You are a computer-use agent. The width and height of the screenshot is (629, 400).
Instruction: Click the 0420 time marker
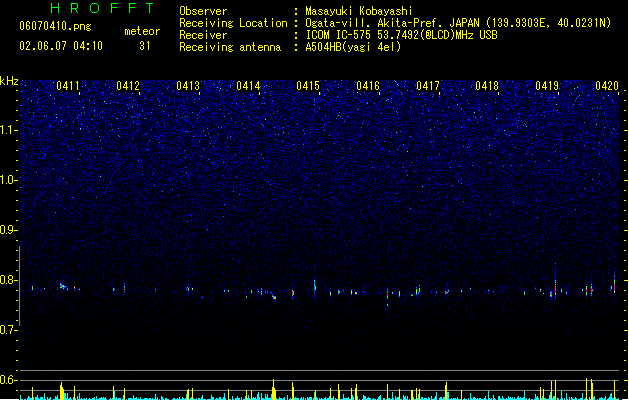pyautogui.click(x=607, y=86)
